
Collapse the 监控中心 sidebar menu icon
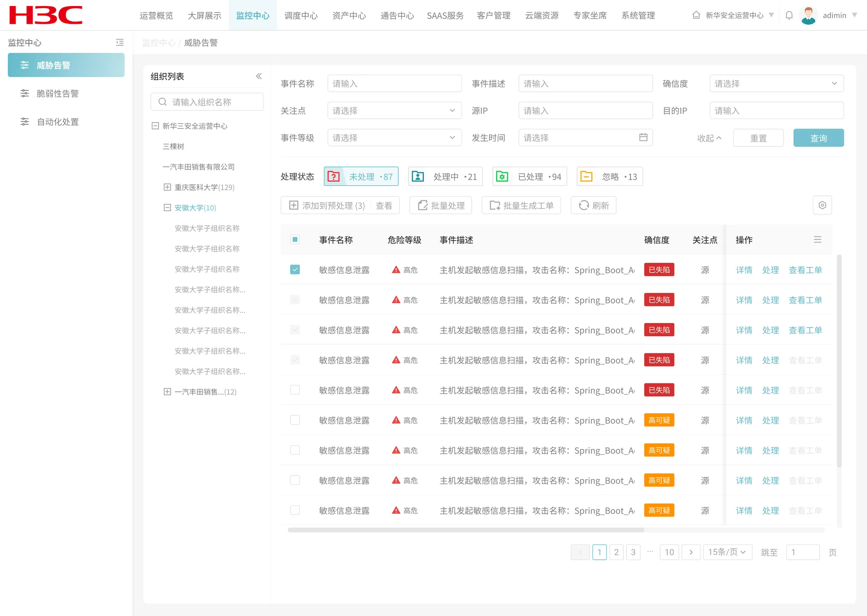[x=120, y=42]
